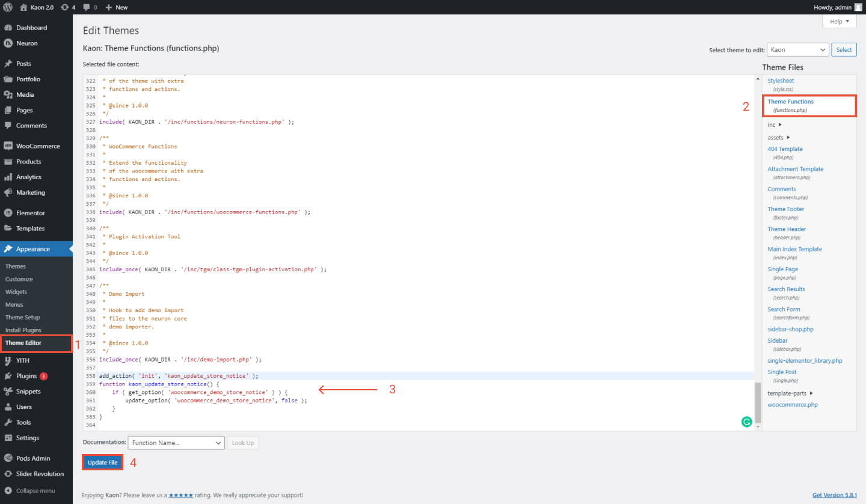Open Menus submenu item
Screen dimensions: 866x504
click(x=14, y=305)
